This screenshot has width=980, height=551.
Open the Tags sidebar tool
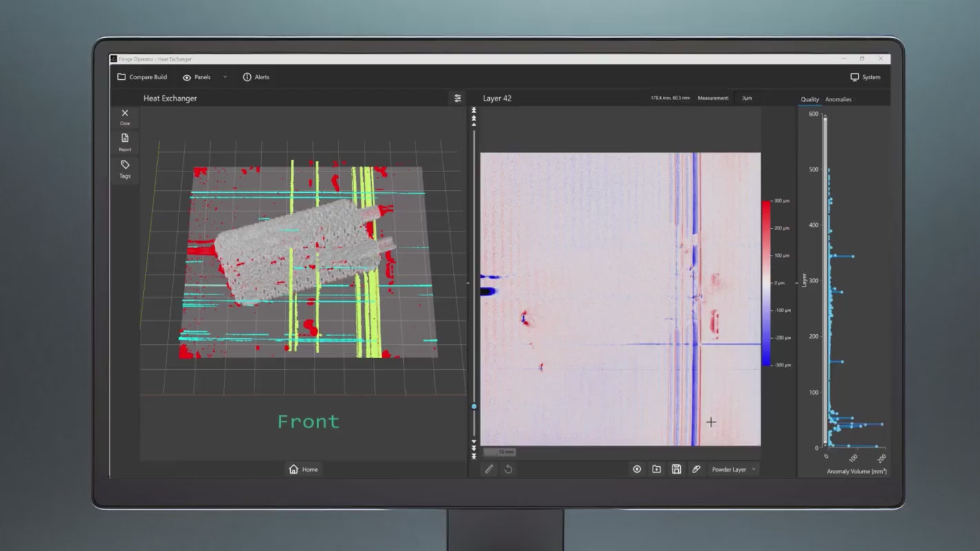coord(125,168)
